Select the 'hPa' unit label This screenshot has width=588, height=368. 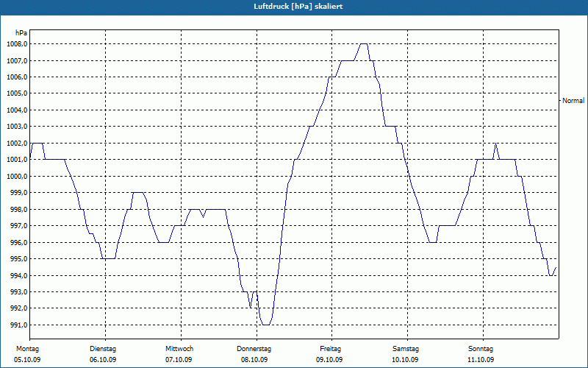click(x=21, y=33)
